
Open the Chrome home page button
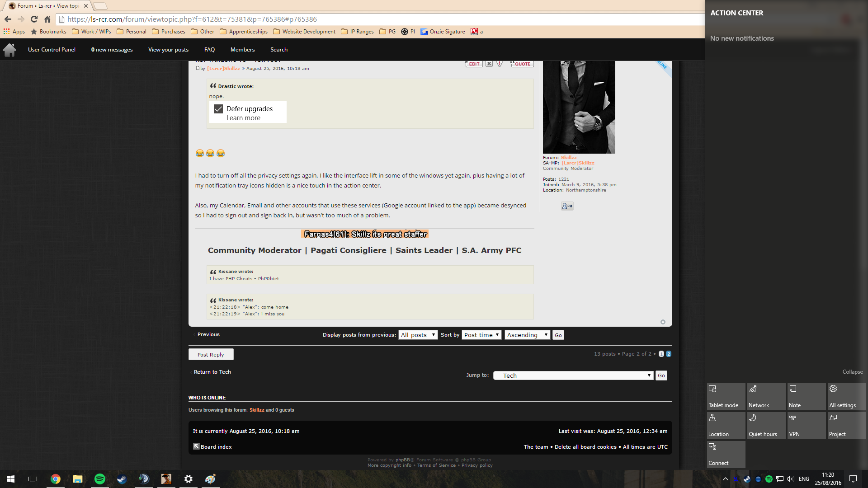click(x=47, y=19)
